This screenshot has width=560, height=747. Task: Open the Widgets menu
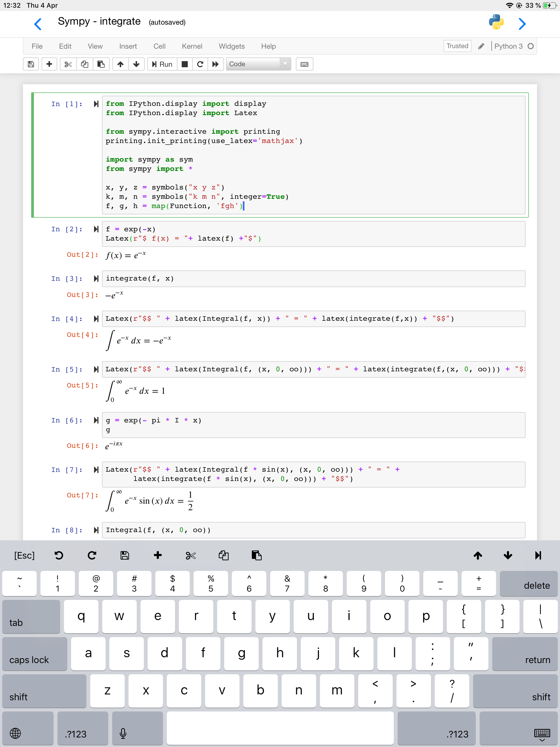(x=231, y=46)
